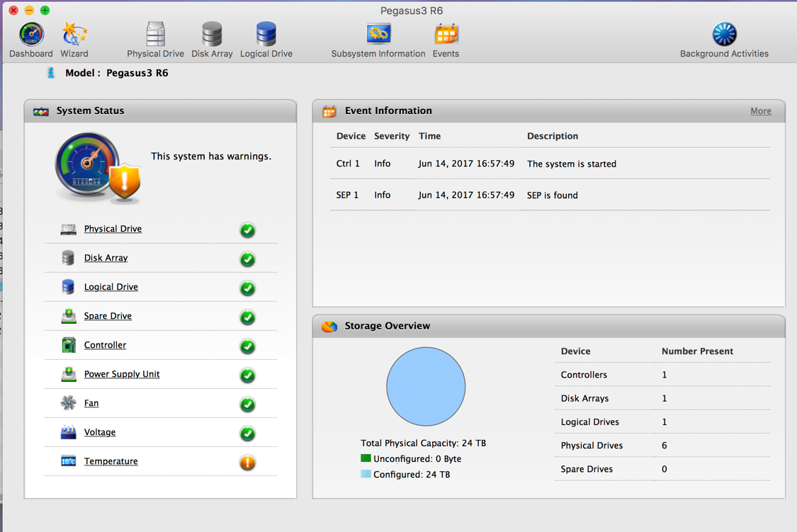797x532 pixels.
Task: Click the Voltage icon in System Status
Action: [68, 432]
